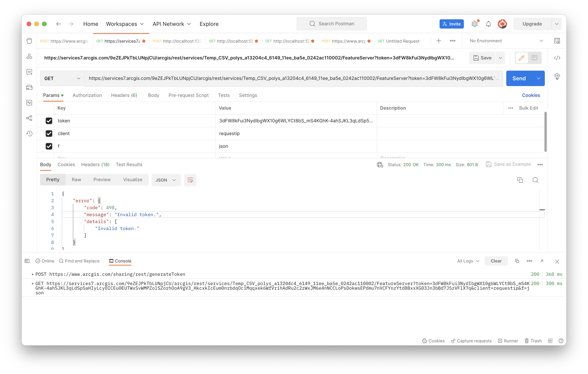Open Monitors sidebar icon

[x=29, y=103]
